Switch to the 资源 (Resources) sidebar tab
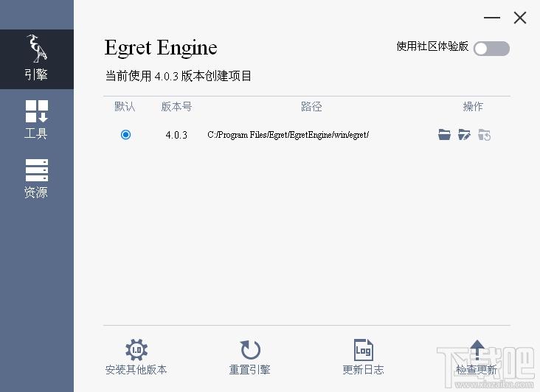 pos(36,179)
